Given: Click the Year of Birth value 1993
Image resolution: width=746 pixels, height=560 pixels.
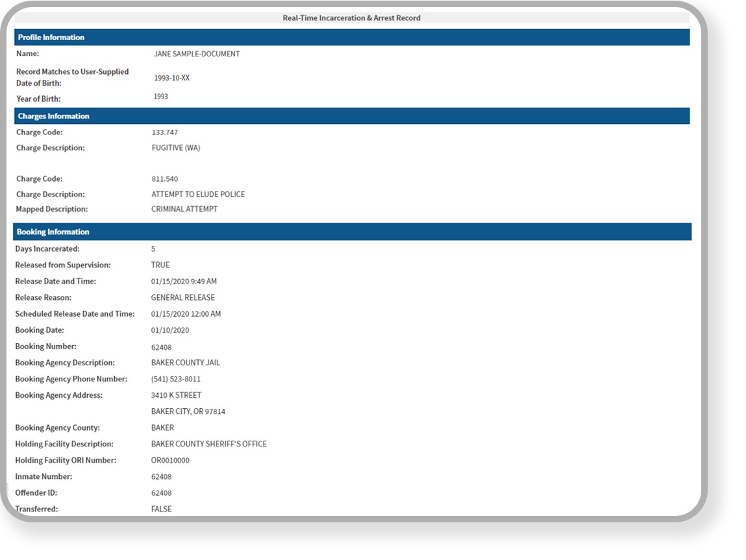Looking at the screenshot, I should [x=161, y=97].
